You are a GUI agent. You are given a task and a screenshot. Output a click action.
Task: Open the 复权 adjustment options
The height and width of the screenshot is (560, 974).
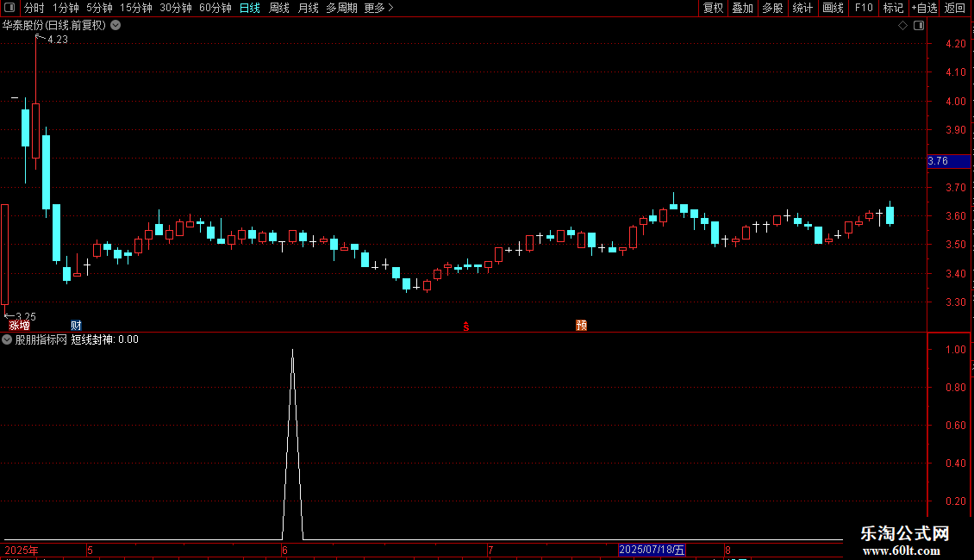tap(713, 8)
